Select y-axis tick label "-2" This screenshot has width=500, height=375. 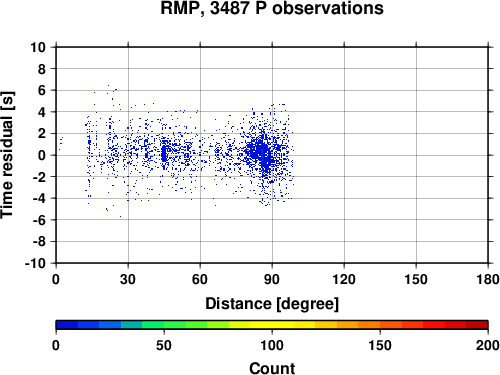[x=39, y=177]
